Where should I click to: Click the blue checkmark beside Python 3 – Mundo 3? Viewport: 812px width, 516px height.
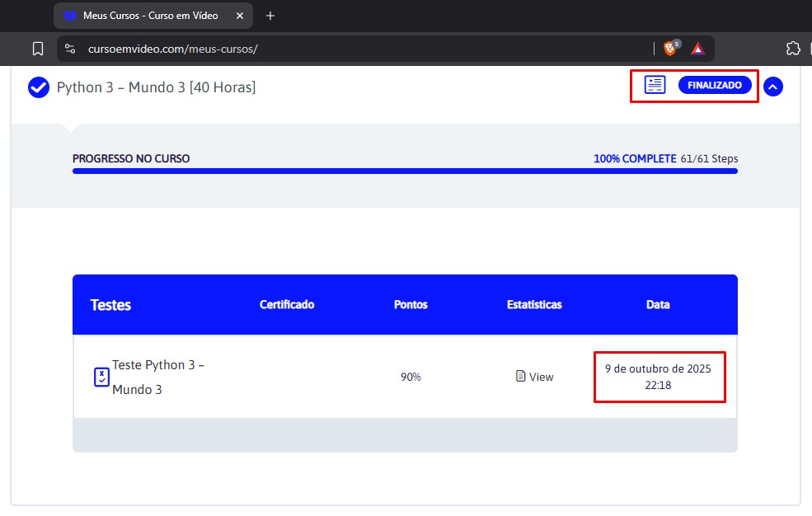(39, 87)
